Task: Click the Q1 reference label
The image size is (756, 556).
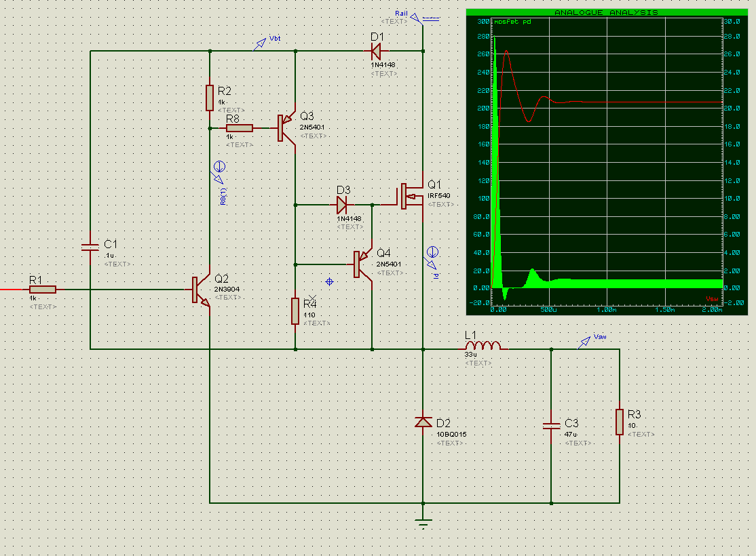Action: click(434, 184)
